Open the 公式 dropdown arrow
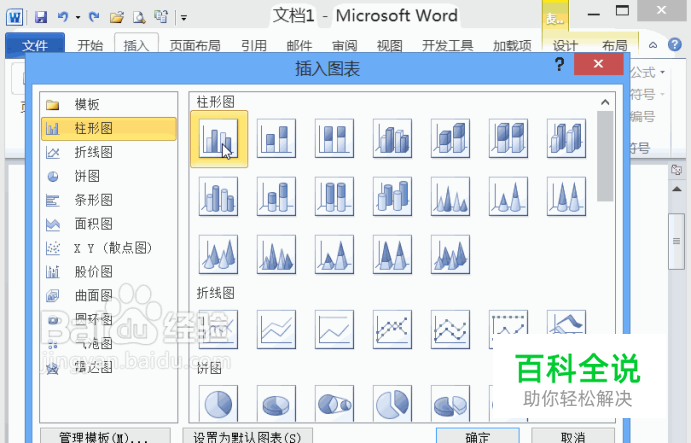This screenshot has width=691, height=443. coord(662,72)
